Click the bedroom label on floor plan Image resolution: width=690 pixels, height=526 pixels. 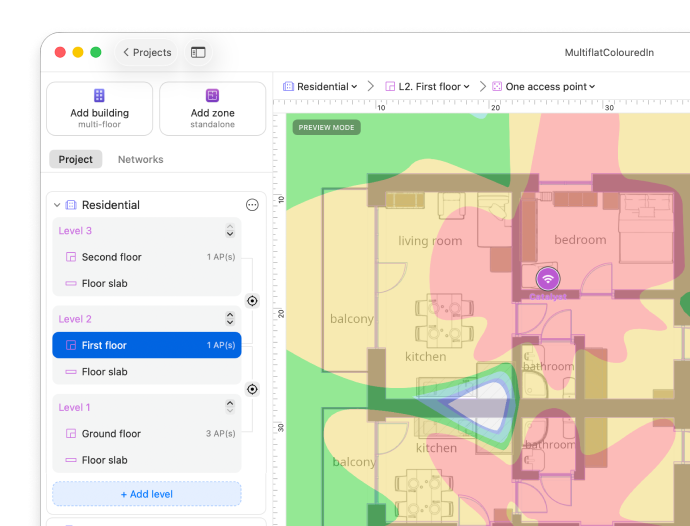(x=580, y=240)
